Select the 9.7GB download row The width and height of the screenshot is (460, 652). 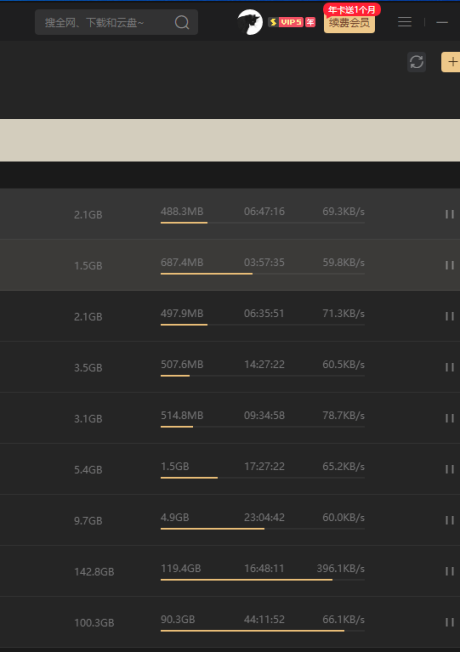click(230, 520)
